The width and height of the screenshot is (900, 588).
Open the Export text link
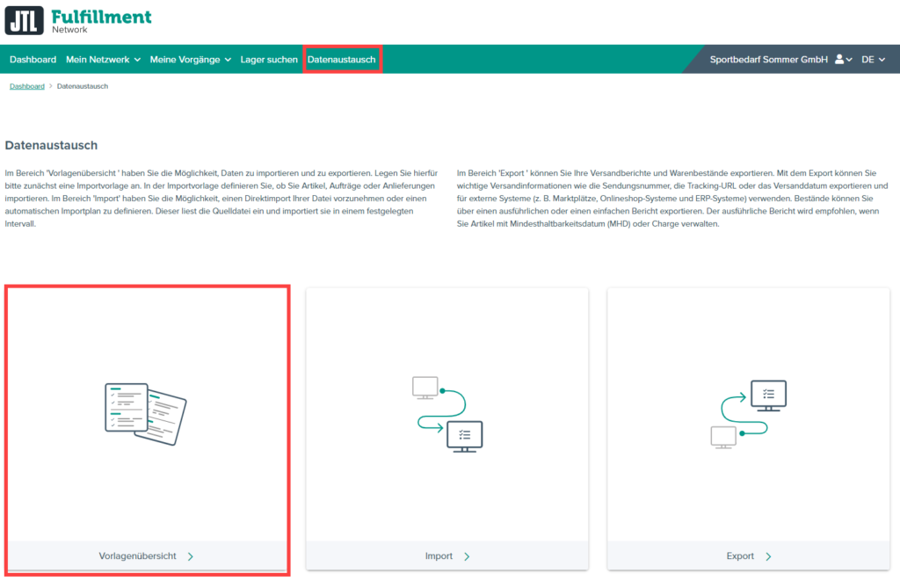click(x=740, y=556)
